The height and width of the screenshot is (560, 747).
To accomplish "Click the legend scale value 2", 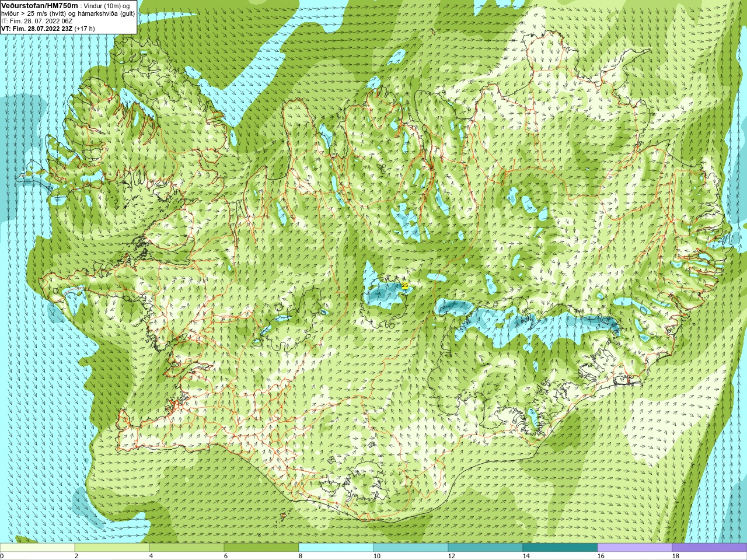I will click(76, 556).
